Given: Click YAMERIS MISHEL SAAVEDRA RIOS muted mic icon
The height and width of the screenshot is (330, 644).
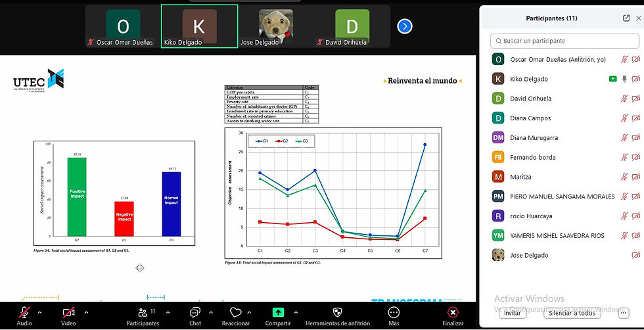Looking at the screenshot, I should point(624,235).
